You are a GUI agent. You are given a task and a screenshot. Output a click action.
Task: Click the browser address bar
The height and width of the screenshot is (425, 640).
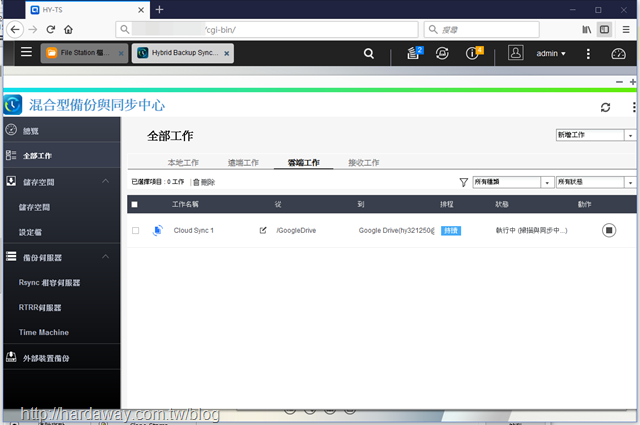click(267, 29)
